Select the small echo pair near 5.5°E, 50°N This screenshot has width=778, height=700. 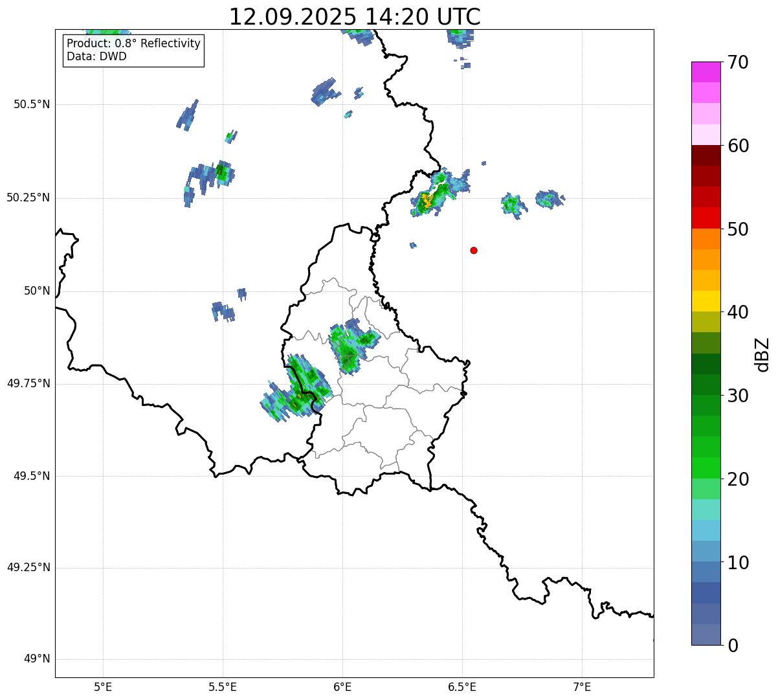[227, 308]
